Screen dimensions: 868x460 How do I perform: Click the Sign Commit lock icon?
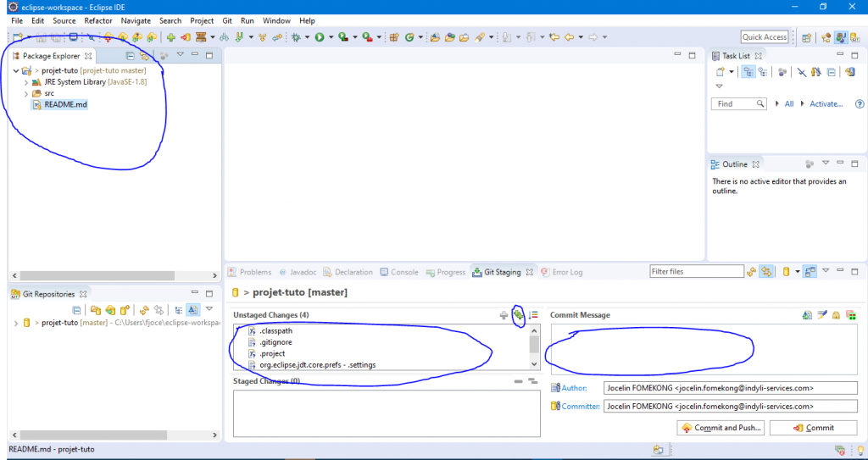pos(837,315)
